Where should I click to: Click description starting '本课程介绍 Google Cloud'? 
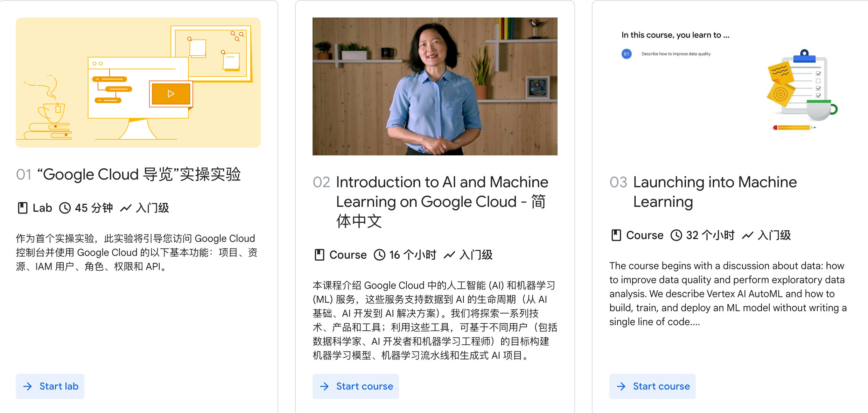click(x=435, y=320)
